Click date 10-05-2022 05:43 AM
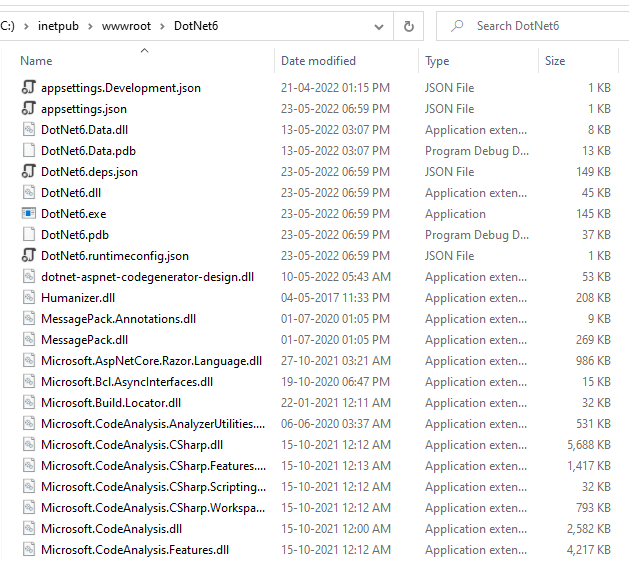 (335, 276)
